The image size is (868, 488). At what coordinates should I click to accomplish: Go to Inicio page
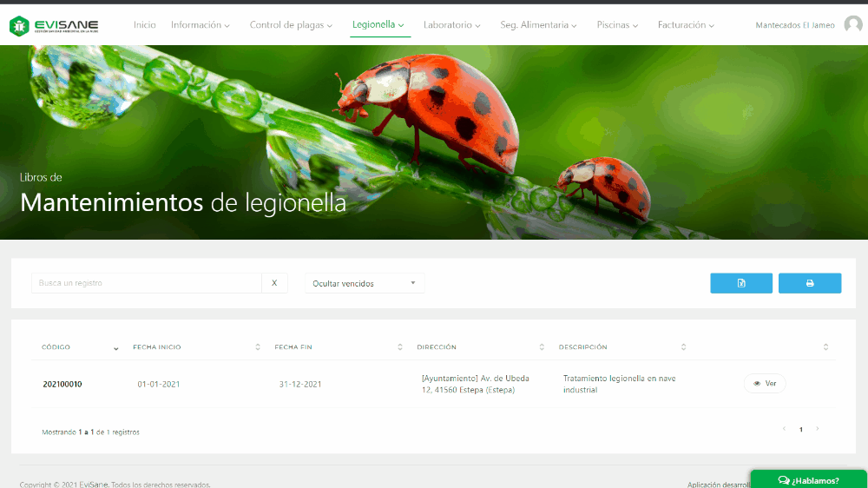(x=144, y=25)
